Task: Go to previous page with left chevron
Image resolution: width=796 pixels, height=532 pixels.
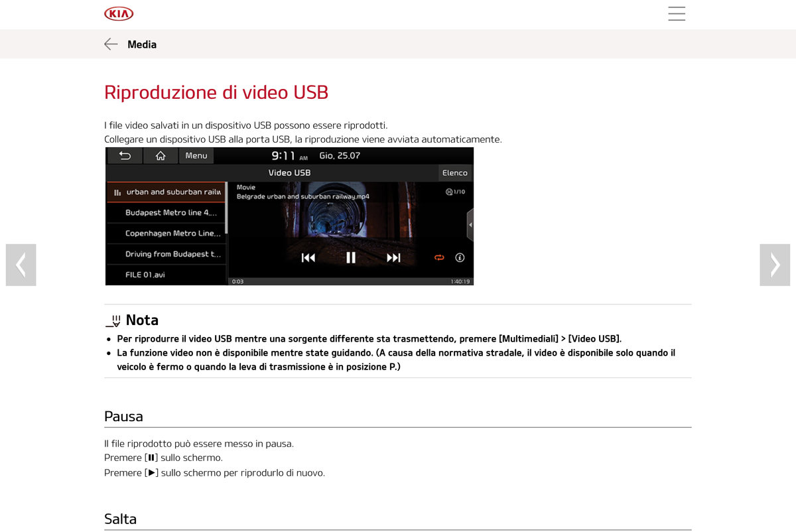Action: (x=21, y=265)
